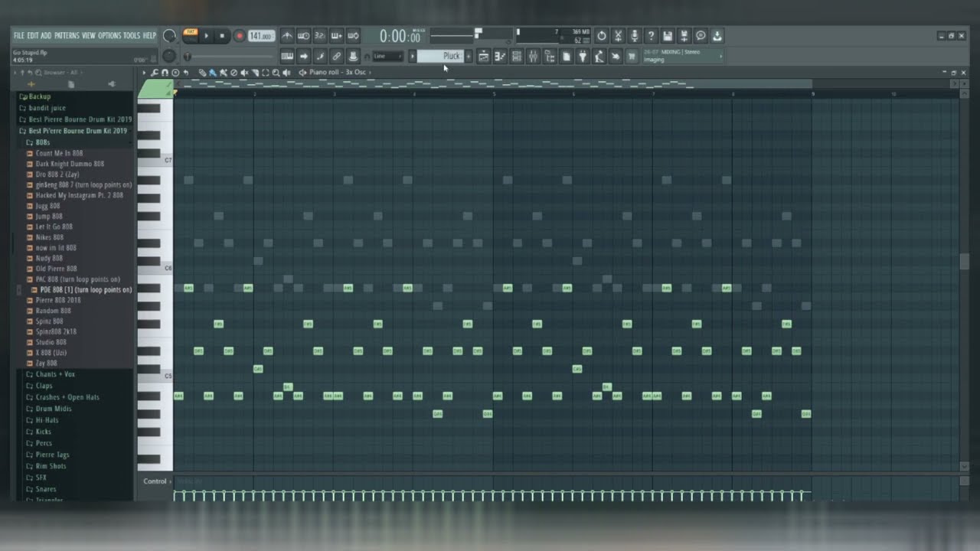Click the search icon in Browser header

click(38, 72)
